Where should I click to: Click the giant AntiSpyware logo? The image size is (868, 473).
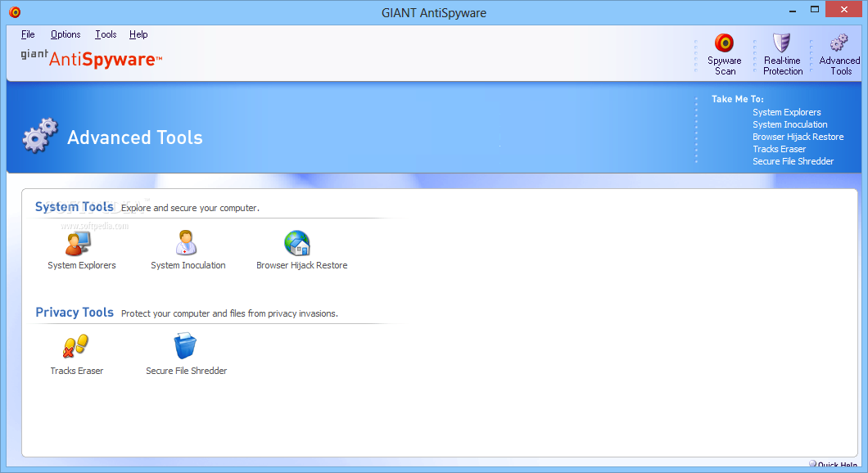point(92,58)
